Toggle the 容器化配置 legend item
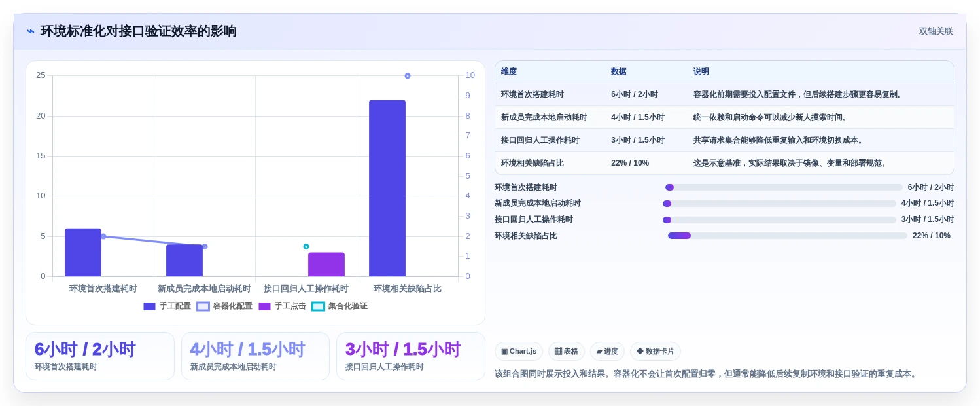Image resolution: width=980 pixels, height=406 pixels. [224, 306]
